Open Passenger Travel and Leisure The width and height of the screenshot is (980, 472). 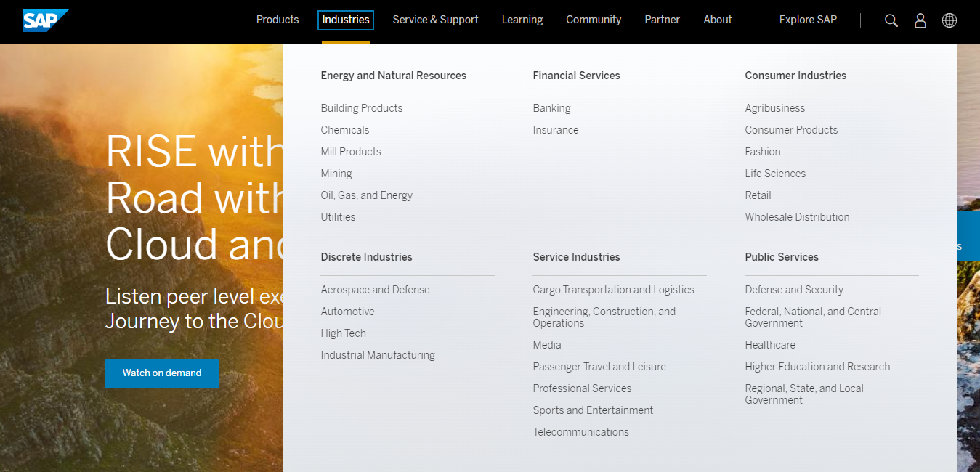click(x=599, y=367)
